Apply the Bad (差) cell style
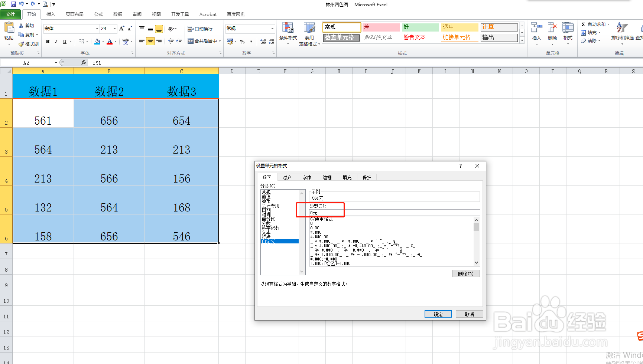Viewport: 643px width, 364px height. 381,27
